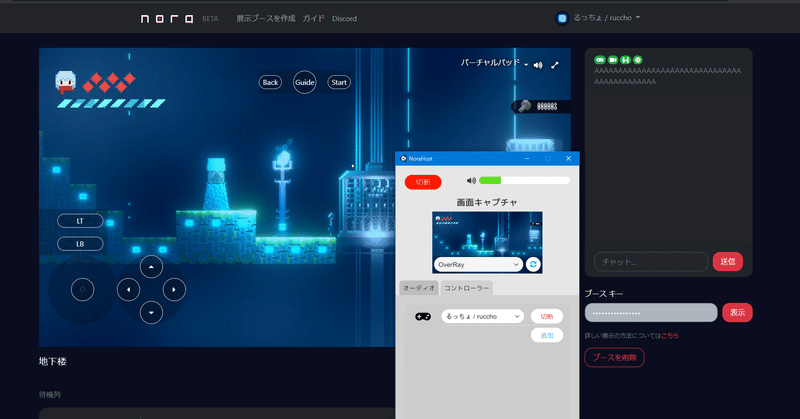The width and height of the screenshot is (800, 419).
Task: Switch to the コントローラー tab
Action: click(466, 288)
